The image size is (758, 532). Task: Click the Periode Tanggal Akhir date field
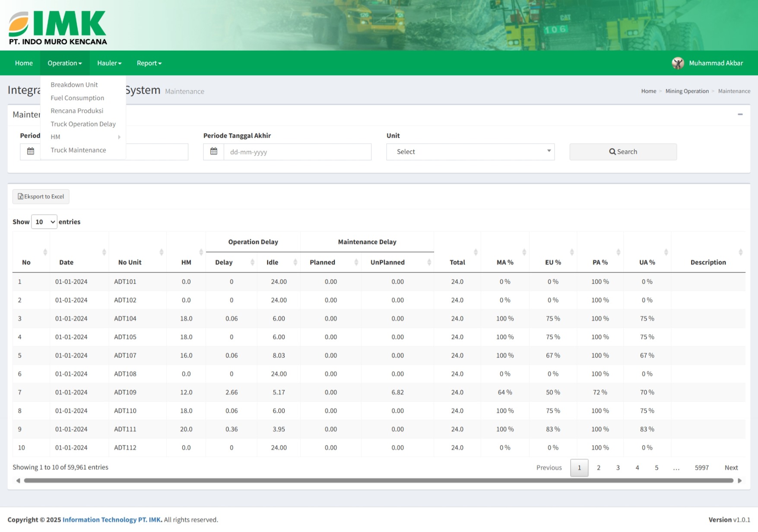pyautogui.click(x=297, y=152)
